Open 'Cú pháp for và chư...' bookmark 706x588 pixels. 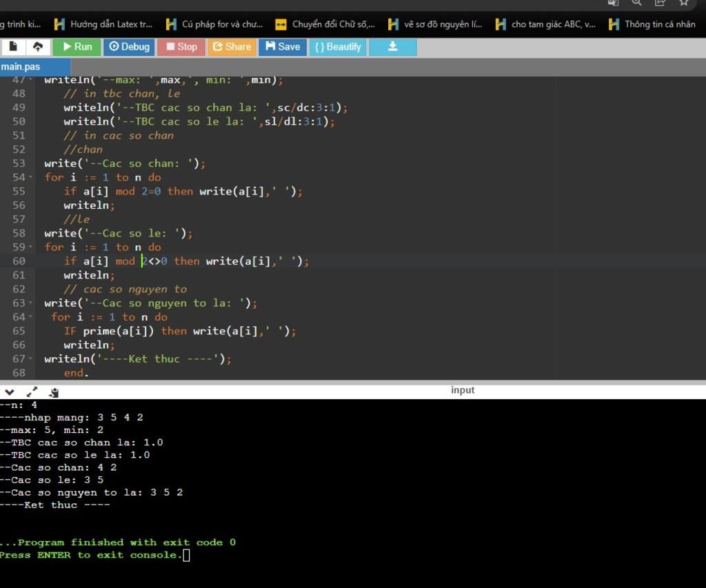tap(214, 24)
